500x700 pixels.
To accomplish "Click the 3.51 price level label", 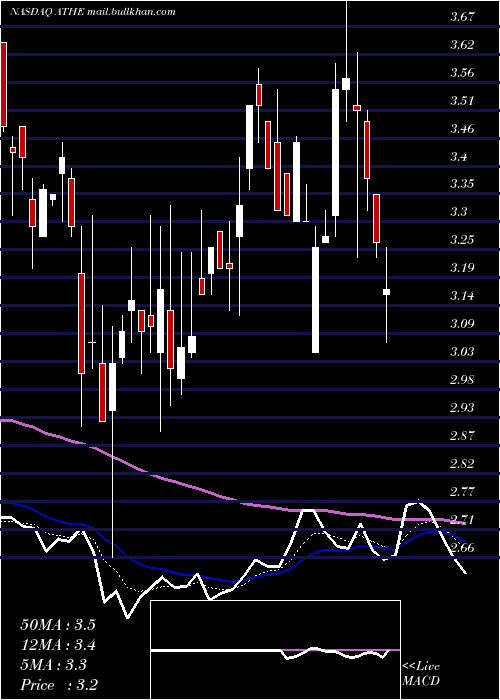I will [x=462, y=101].
